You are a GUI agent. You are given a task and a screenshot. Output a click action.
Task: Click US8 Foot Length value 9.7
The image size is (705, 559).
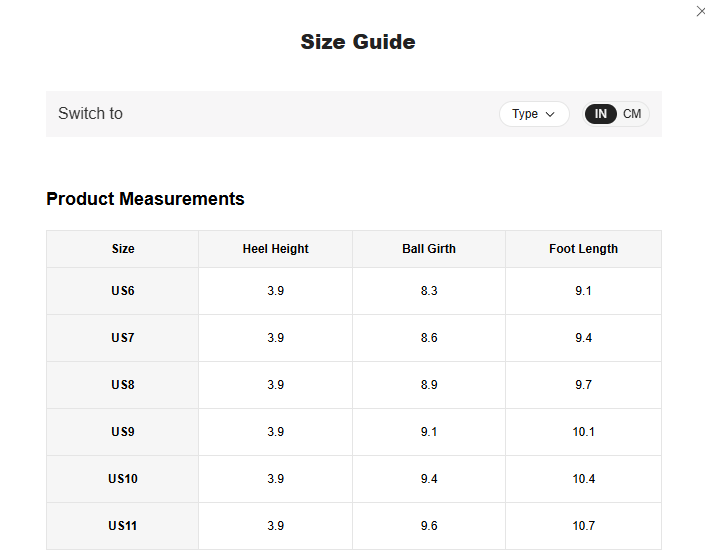tap(583, 385)
